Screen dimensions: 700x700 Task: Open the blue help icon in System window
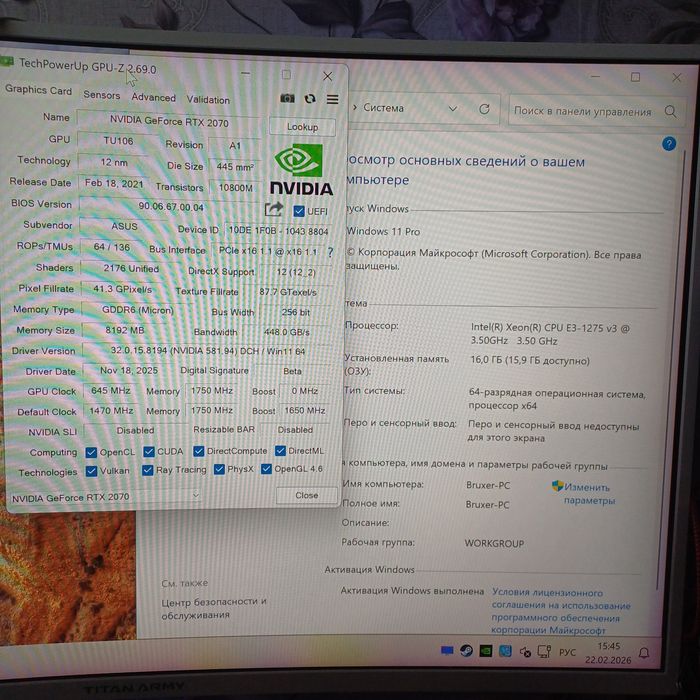coord(669,144)
